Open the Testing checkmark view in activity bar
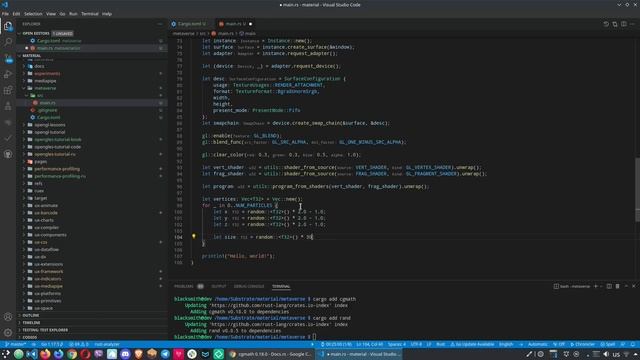 click(8, 138)
